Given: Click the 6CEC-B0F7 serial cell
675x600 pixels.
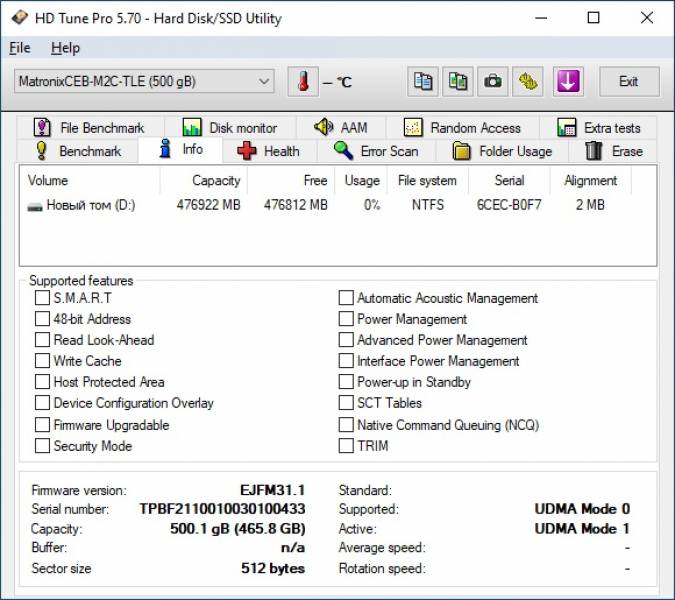Looking at the screenshot, I should click(x=509, y=205).
